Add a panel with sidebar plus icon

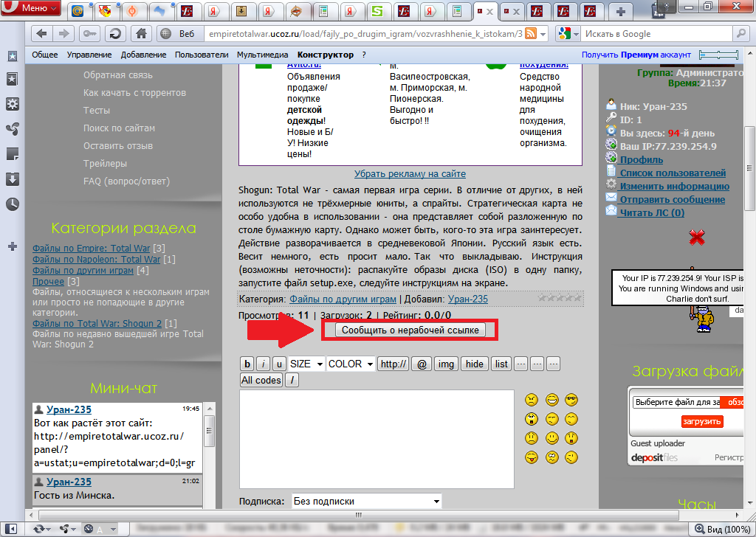[13, 246]
